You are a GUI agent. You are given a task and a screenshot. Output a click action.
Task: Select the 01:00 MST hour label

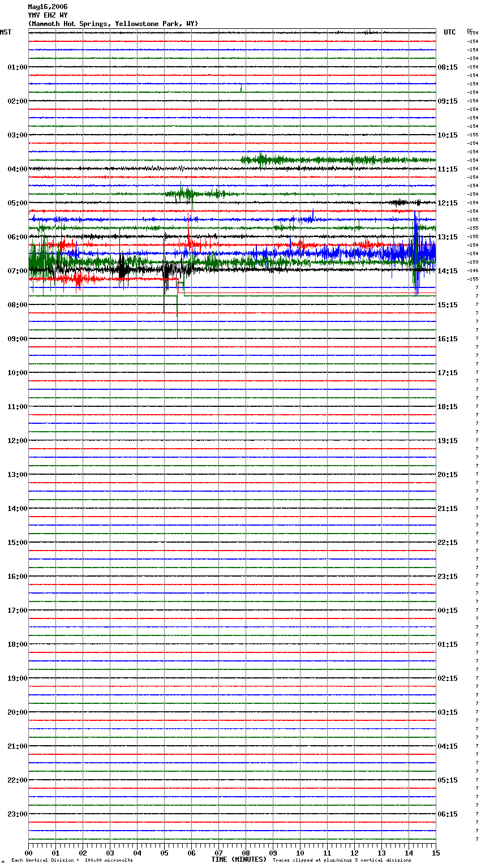coord(18,67)
